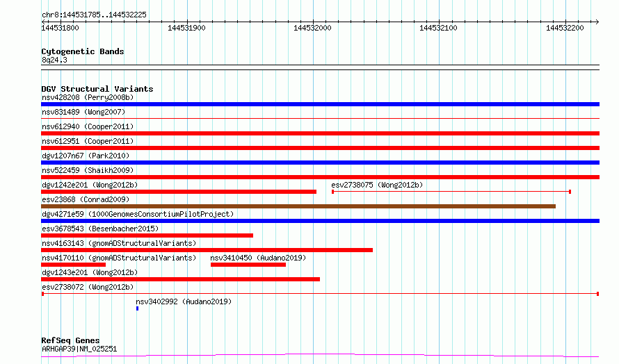The image size is (619, 364).
Task: Click ruler position 144532200
Action: 565,28
